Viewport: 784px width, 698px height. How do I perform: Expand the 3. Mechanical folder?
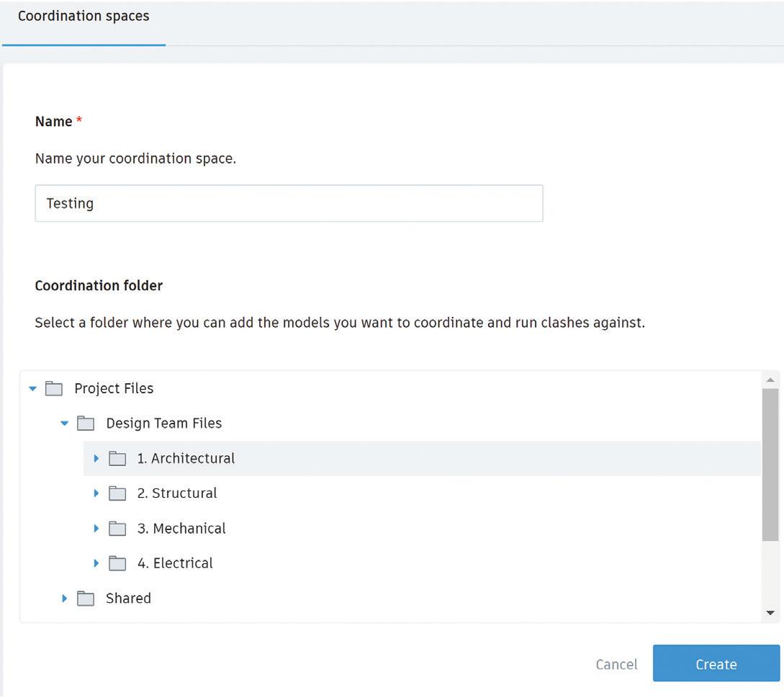click(x=96, y=529)
